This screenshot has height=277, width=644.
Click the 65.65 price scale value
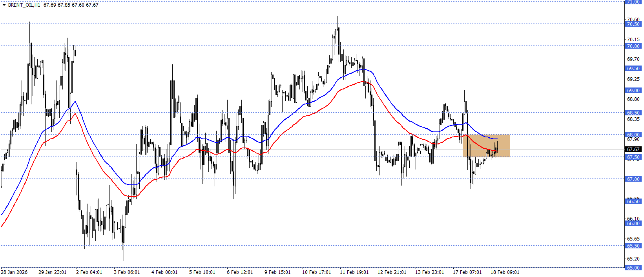pos(633,239)
